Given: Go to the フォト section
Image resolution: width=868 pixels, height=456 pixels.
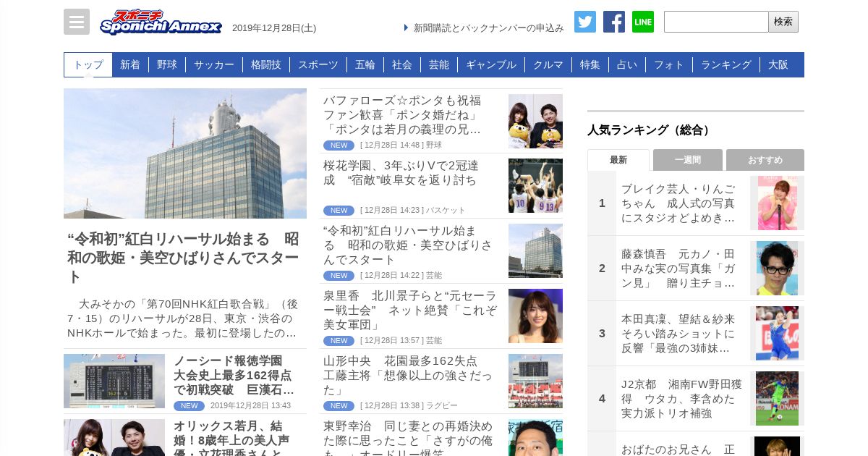Looking at the screenshot, I should pyautogui.click(x=669, y=64).
